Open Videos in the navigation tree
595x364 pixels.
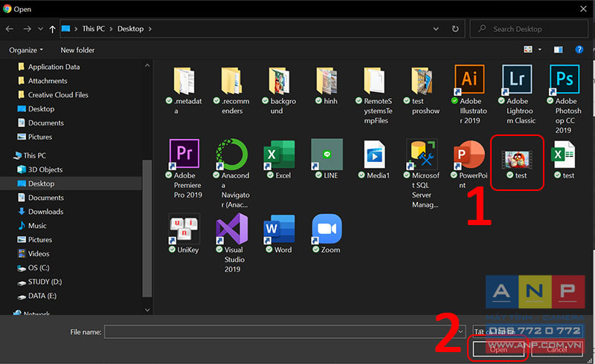[x=33, y=253]
